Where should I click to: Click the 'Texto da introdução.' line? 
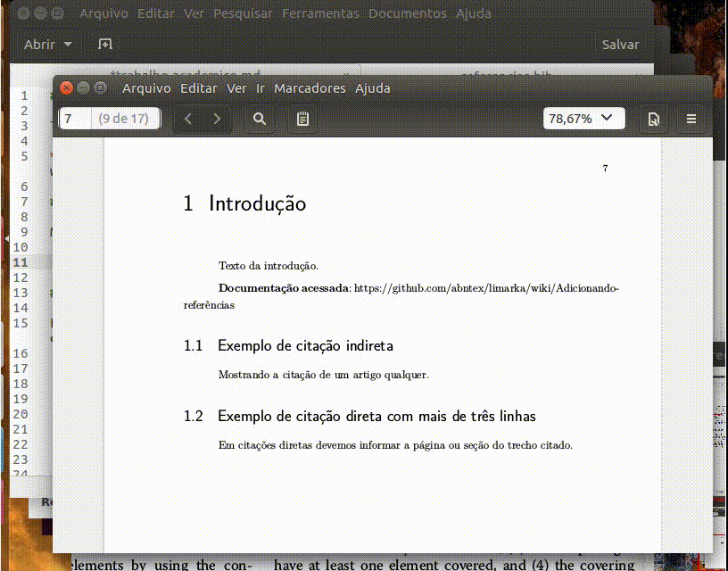click(269, 266)
